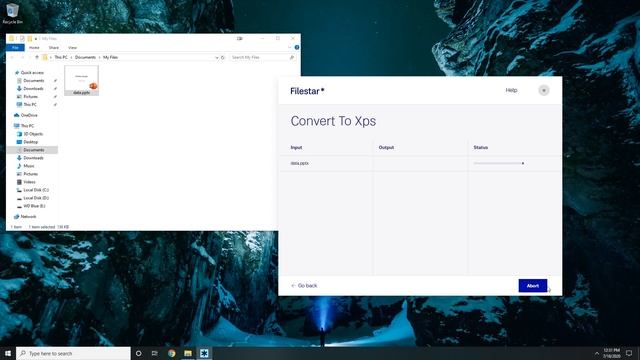Viewport: 640px width, 360px height.
Task: Click the search magnifier icon in Explorer
Action: (x=291, y=58)
